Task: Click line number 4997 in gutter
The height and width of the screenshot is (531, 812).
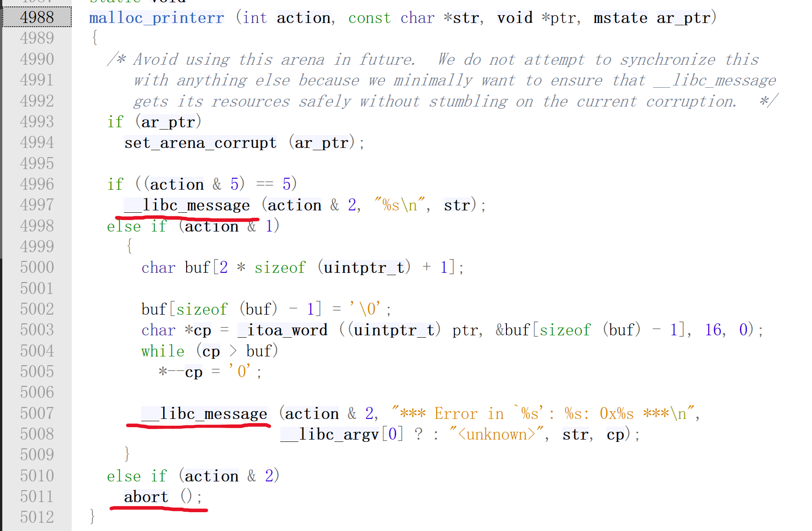Action: pos(37,205)
